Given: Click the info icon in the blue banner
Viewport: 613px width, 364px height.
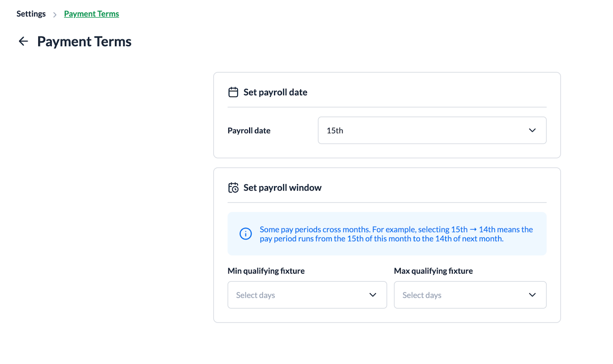Looking at the screenshot, I should pyautogui.click(x=246, y=233).
